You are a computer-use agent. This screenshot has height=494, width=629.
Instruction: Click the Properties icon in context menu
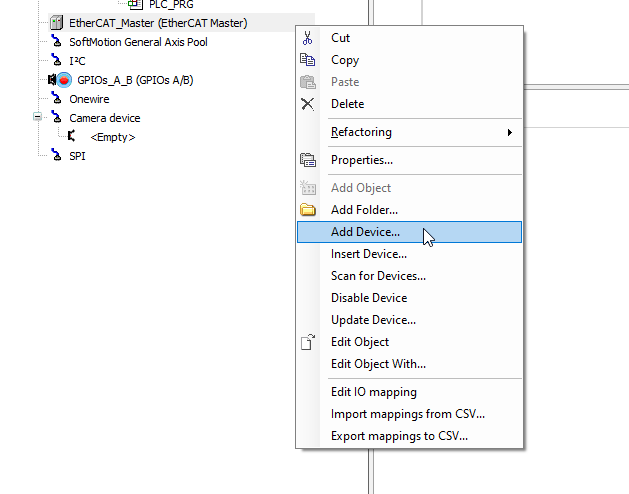click(308, 160)
